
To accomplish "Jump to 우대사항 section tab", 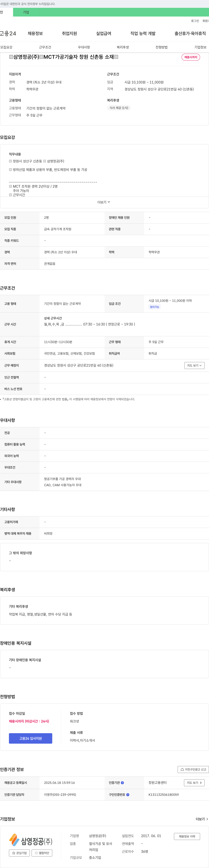I will 84,47.
